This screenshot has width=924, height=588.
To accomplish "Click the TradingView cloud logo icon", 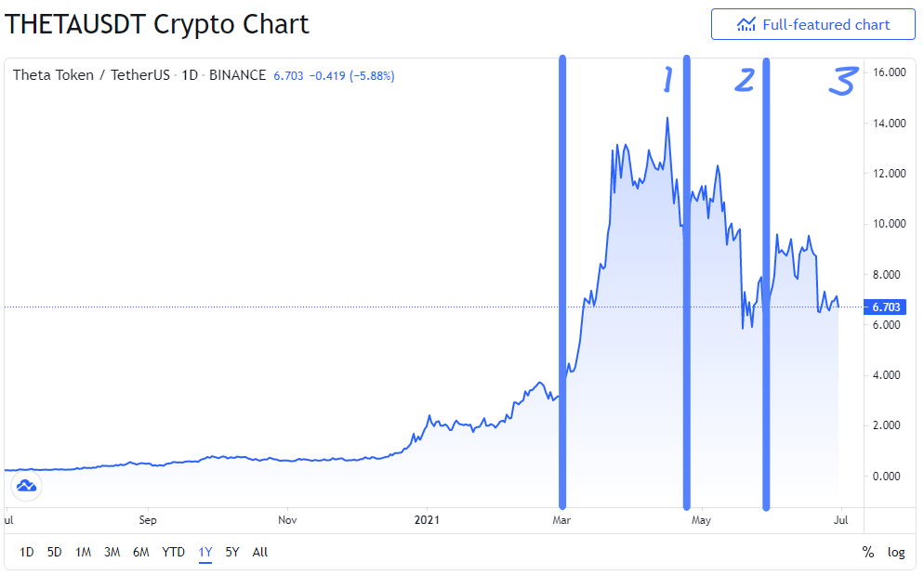I will tap(27, 486).
